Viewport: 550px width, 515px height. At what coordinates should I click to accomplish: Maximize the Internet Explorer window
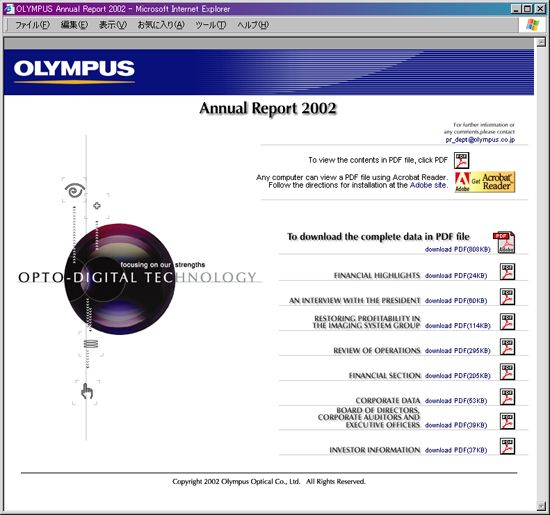(x=527, y=9)
